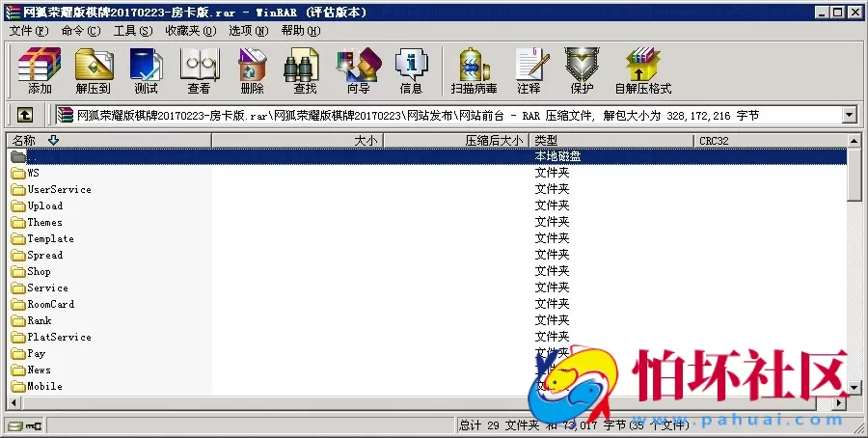
Task: Click the 自解压格式 (SFX) toolbar icon
Action: [642, 70]
